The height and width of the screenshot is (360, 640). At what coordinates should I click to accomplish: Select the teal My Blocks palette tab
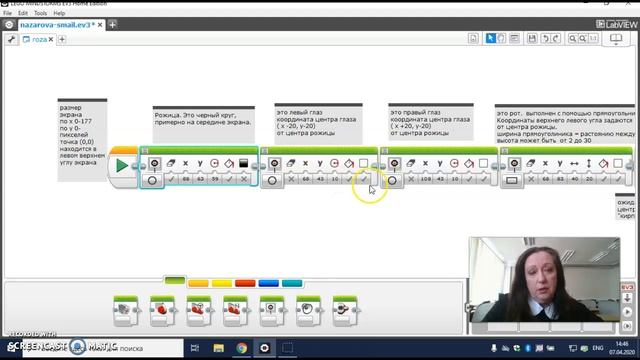[x=292, y=283]
